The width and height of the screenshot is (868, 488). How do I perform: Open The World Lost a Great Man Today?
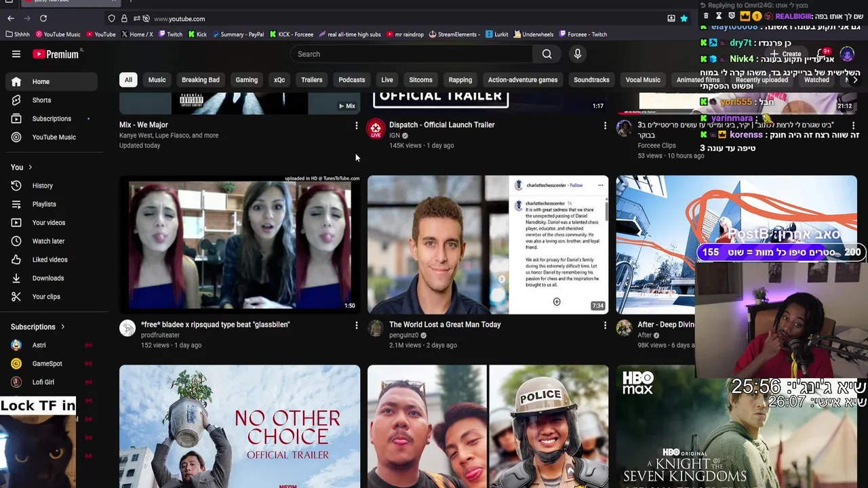pos(445,325)
